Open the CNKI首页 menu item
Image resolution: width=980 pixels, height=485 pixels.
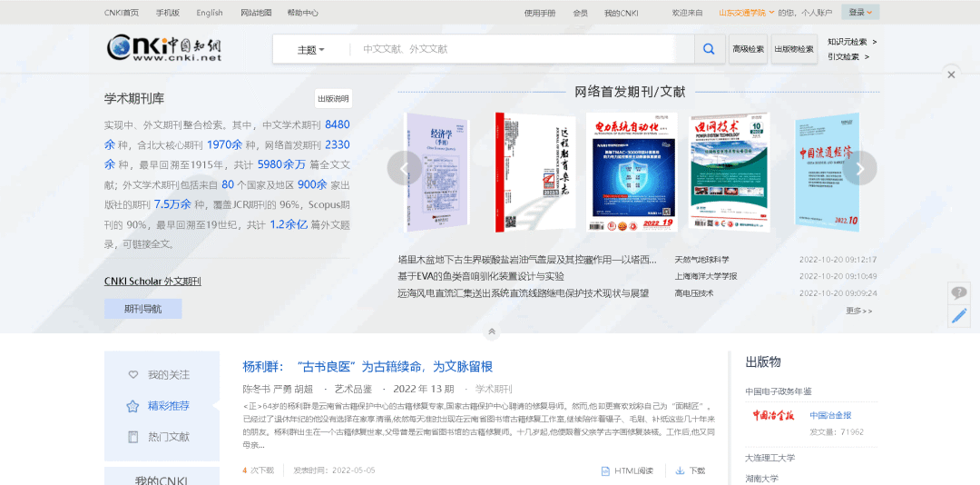click(122, 13)
